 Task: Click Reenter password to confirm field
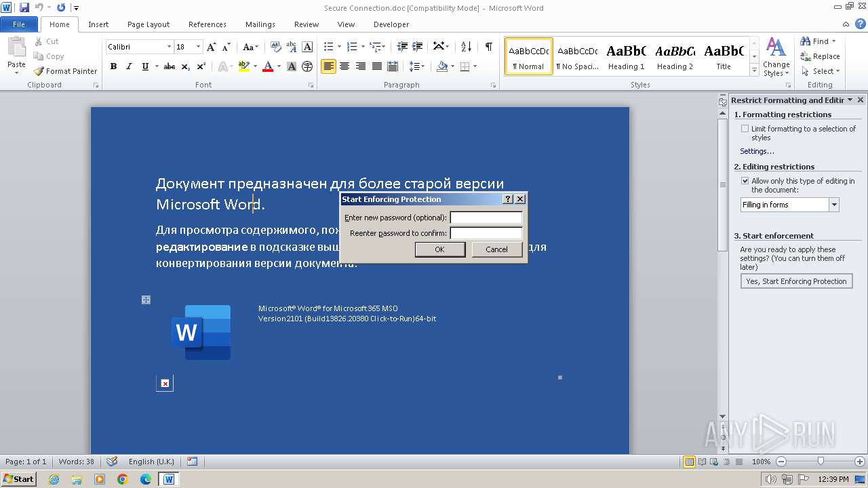pyautogui.click(x=486, y=233)
